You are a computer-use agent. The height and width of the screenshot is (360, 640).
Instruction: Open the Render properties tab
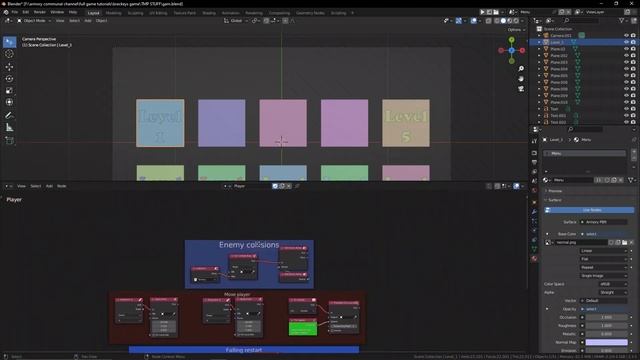[534, 153]
